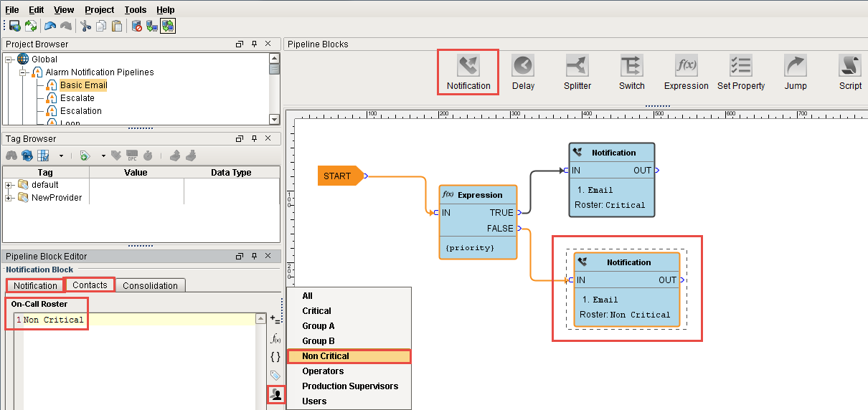
Task: Select the Expression pipeline block icon
Action: 687,66
